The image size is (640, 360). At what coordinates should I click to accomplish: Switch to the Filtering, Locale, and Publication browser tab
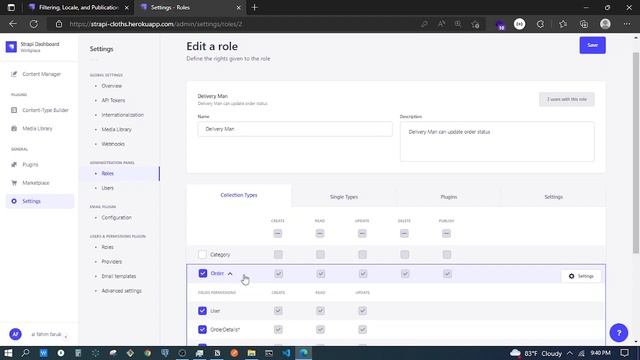(x=78, y=7)
